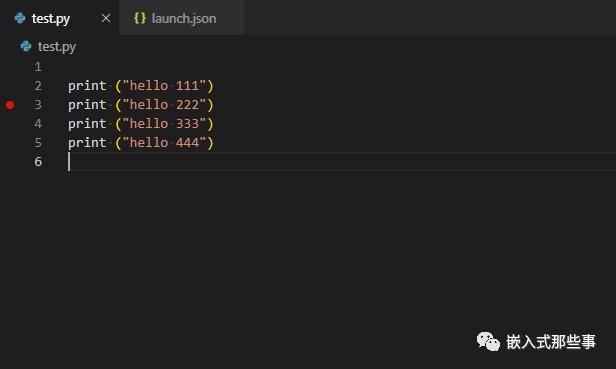This screenshot has width=616, height=369.
Task: Click line number 2 in the gutter
Action: point(38,86)
